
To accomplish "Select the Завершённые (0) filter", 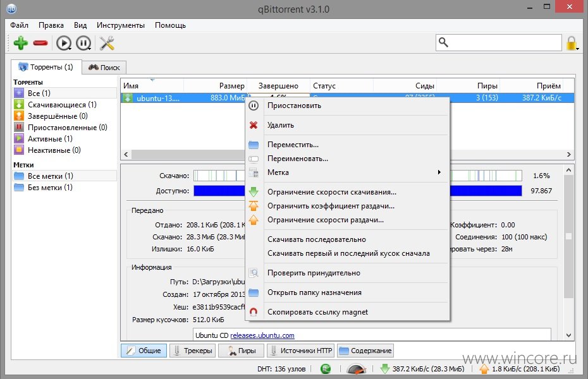I will coord(65,116).
